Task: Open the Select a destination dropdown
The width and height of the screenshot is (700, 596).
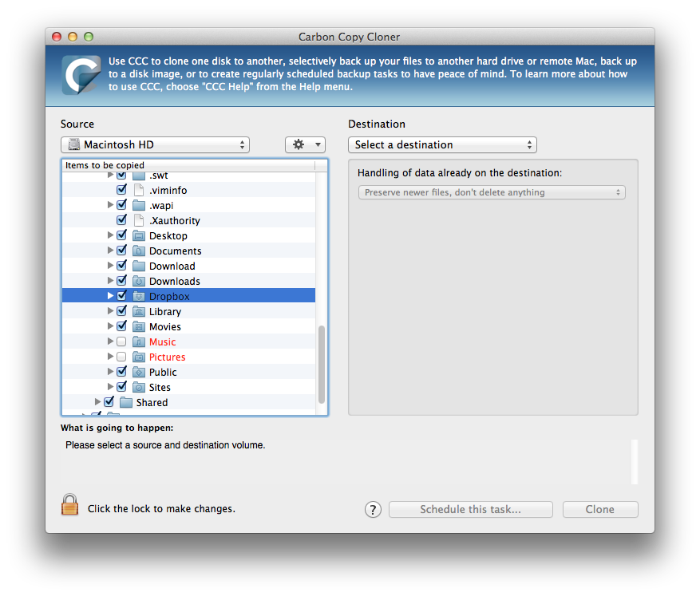Action: coord(442,144)
